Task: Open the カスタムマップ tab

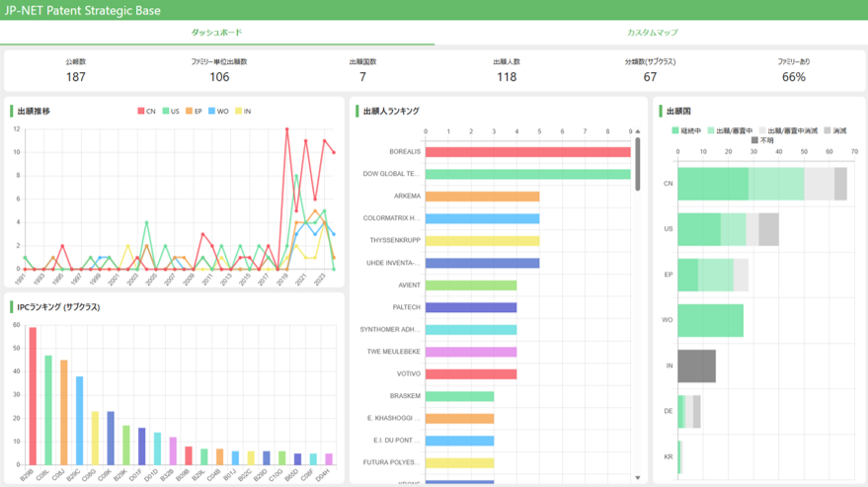Action: [x=652, y=33]
